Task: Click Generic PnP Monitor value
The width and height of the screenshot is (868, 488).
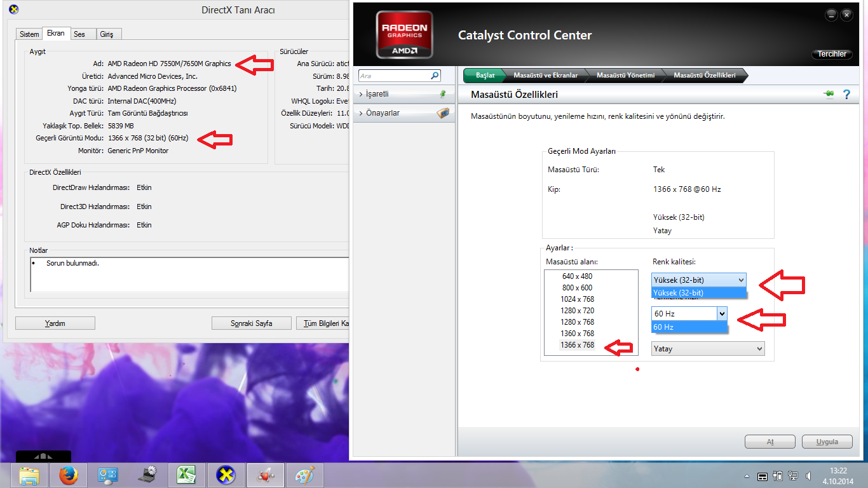Action: 138,151
